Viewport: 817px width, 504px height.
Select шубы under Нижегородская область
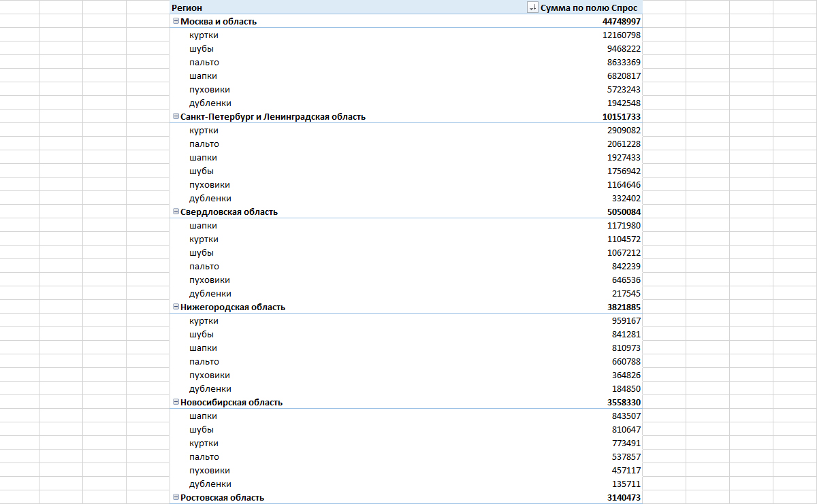202,334
